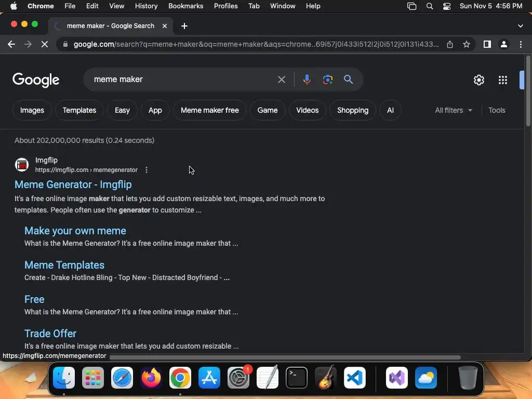
Task: Open Google Lens image search icon
Action: click(x=327, y=79)
